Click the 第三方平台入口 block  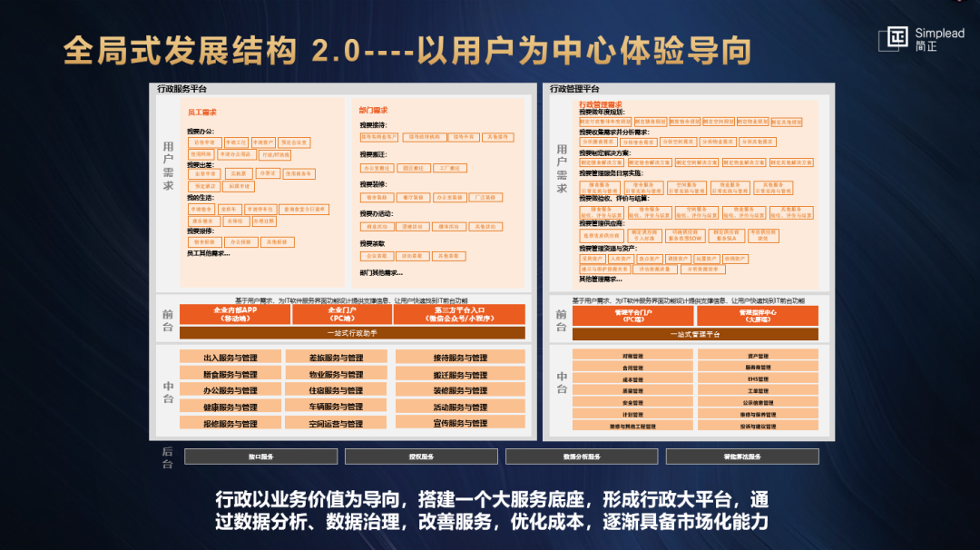click(x=459, y=314)
